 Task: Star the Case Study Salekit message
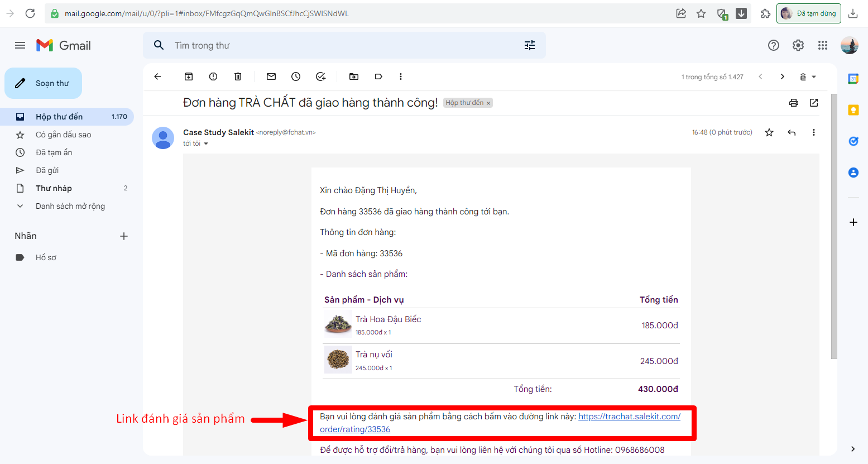click(769, 132)
